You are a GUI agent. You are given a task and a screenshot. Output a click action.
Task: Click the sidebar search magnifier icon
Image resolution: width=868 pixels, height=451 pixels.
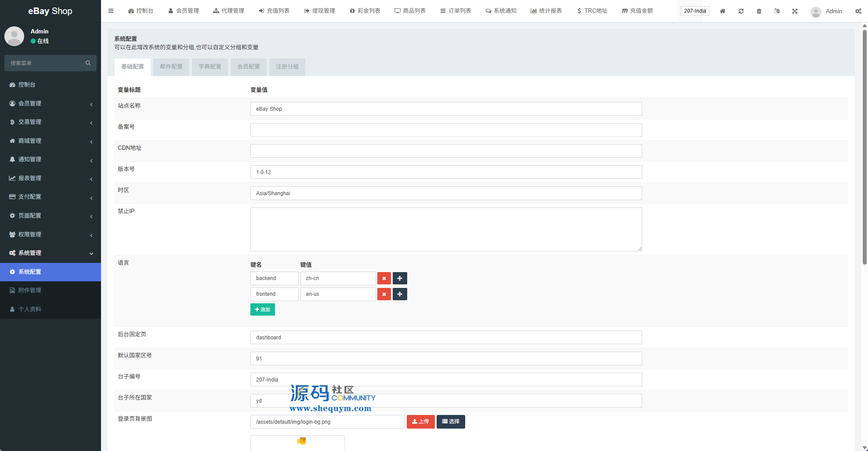[x=88, y=63]
